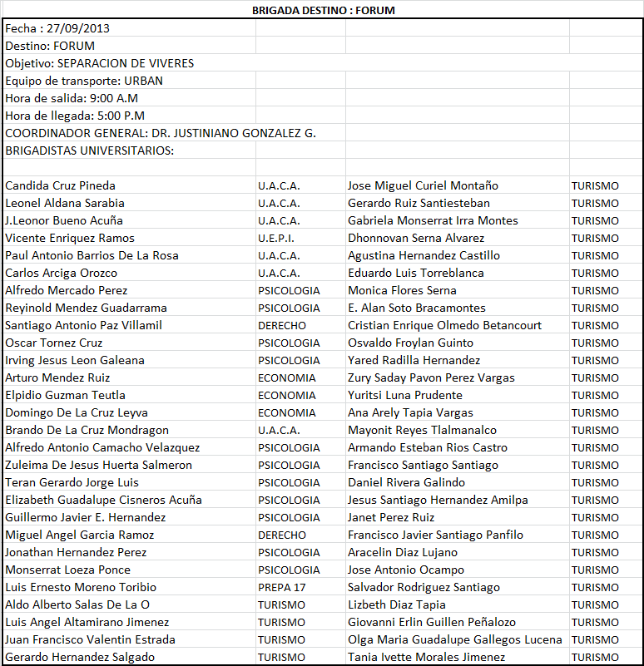Image resolution: width=644 pixels, height=666 pixels.
Task: Click the 'BRIGADA DESTINO : FORUM' title cell
Action: (x=323, y=10)
